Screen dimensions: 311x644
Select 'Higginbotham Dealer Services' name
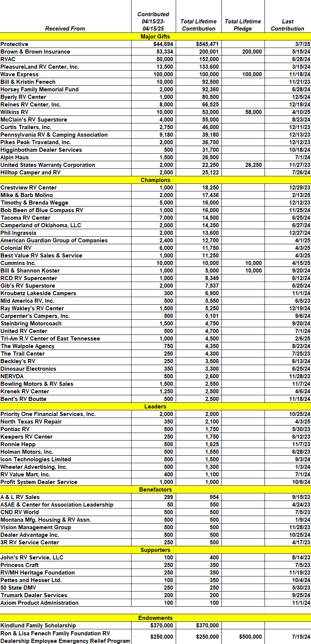41,150
